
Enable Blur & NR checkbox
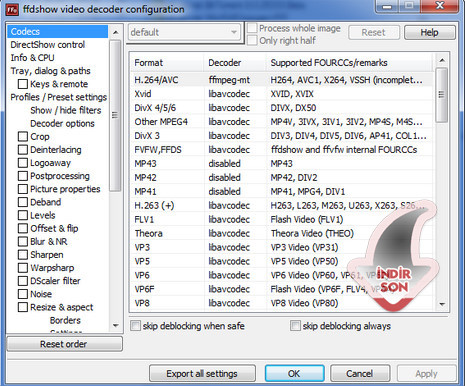[23, 242]
